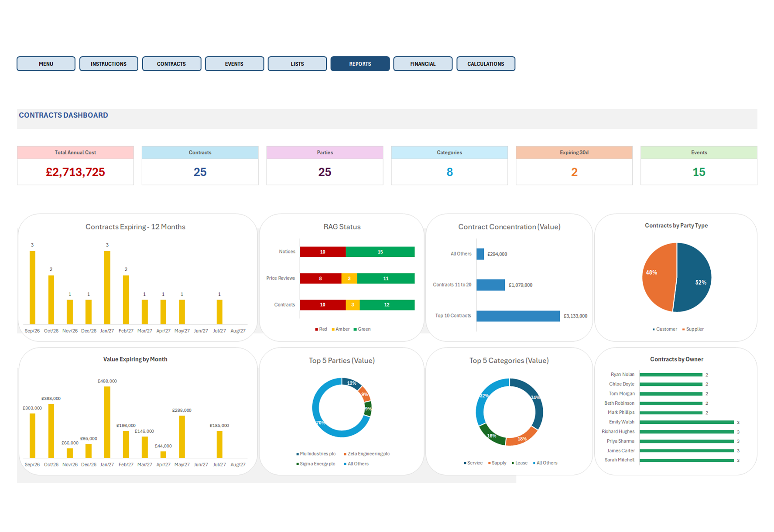The image size is (774, 532).
Task: Select the Jan/27 bar in Contracts Expiring chart
Action: click(107, 287)
